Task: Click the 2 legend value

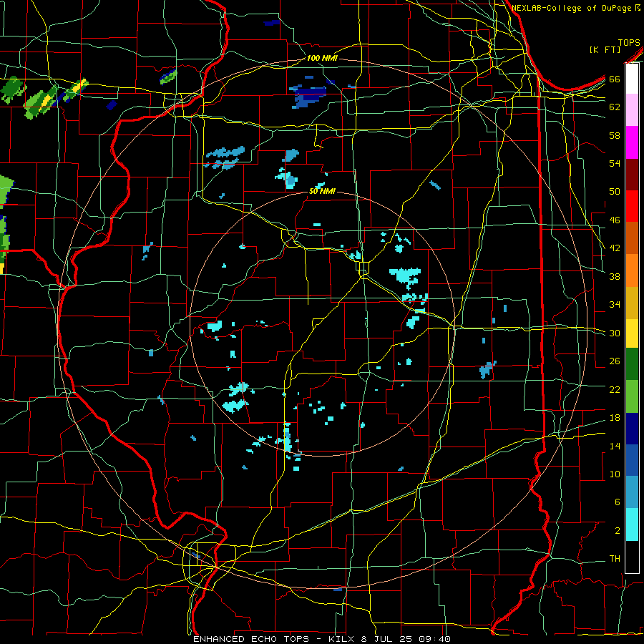Action: (x=617, y=530)
